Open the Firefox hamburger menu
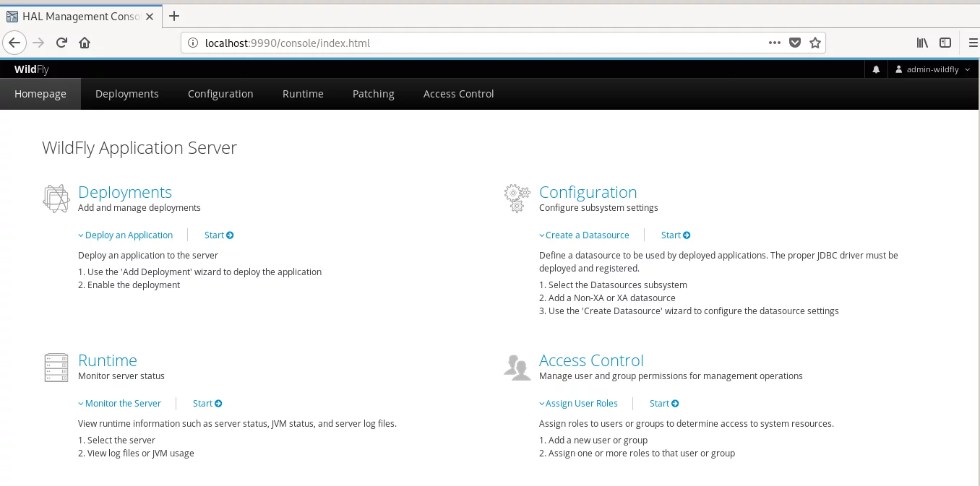 pos(973,43)
